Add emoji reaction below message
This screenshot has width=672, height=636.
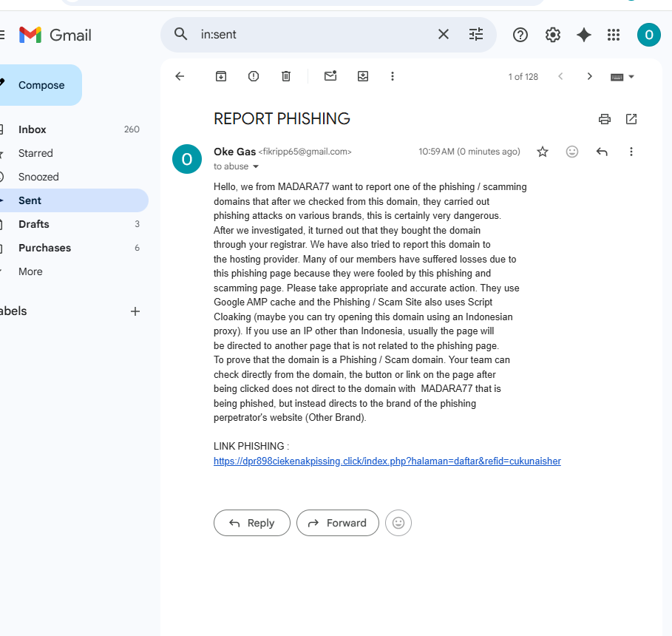point(398,523)
